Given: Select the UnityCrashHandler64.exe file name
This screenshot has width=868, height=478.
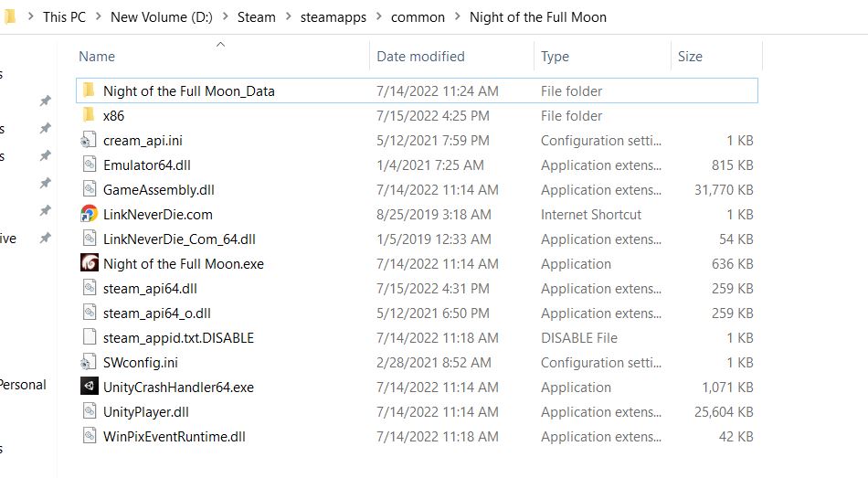Looking at the screenshot, I should (x=178, y=388).
